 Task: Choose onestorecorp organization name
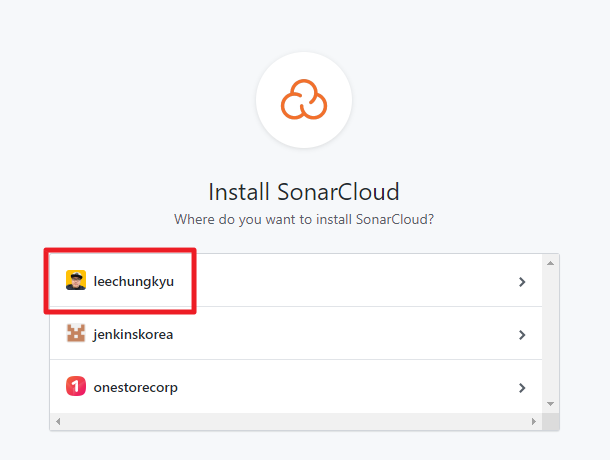(136, 388)
